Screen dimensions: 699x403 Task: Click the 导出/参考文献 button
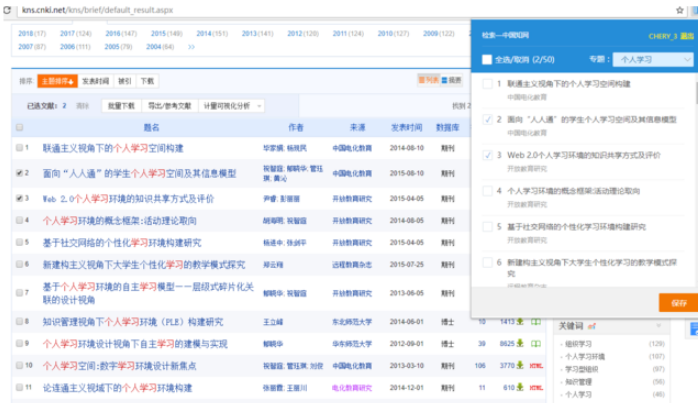[169, 106]
